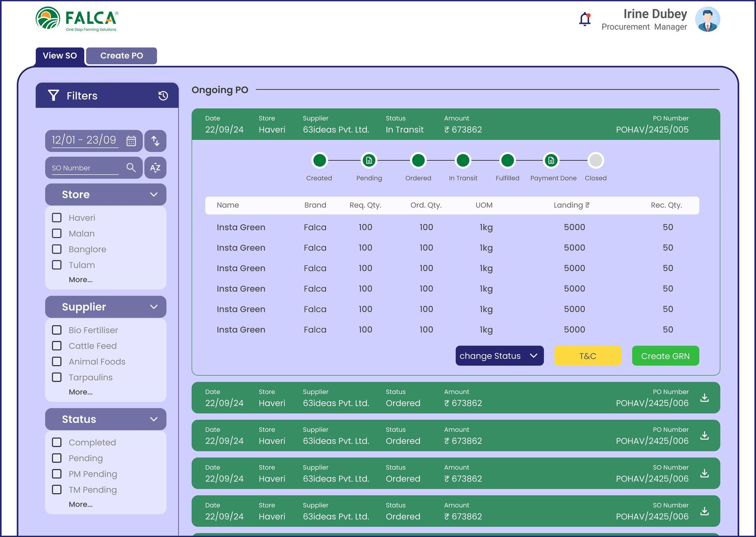Screen dimensions: 756x537
Task: Switch to the Create PO tab
Action: coord(121,56)
